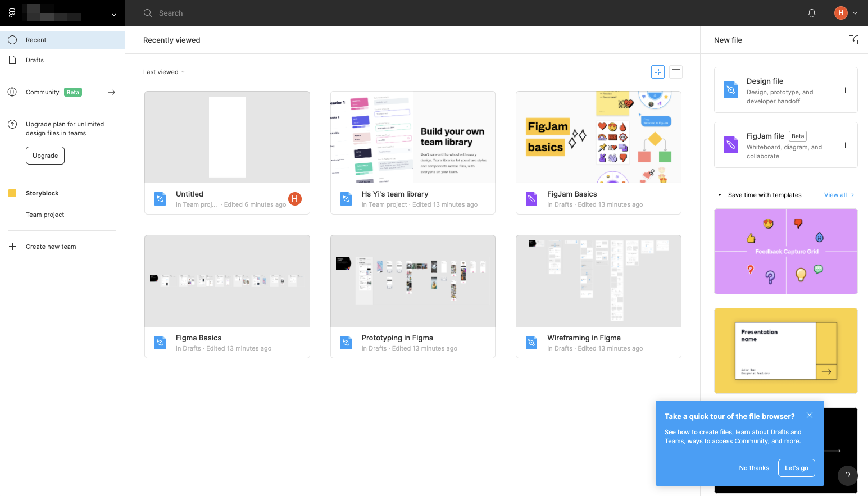Collapse Save time with templates section
This screenshot has height=496, width=868.
(x=720, y=195)
